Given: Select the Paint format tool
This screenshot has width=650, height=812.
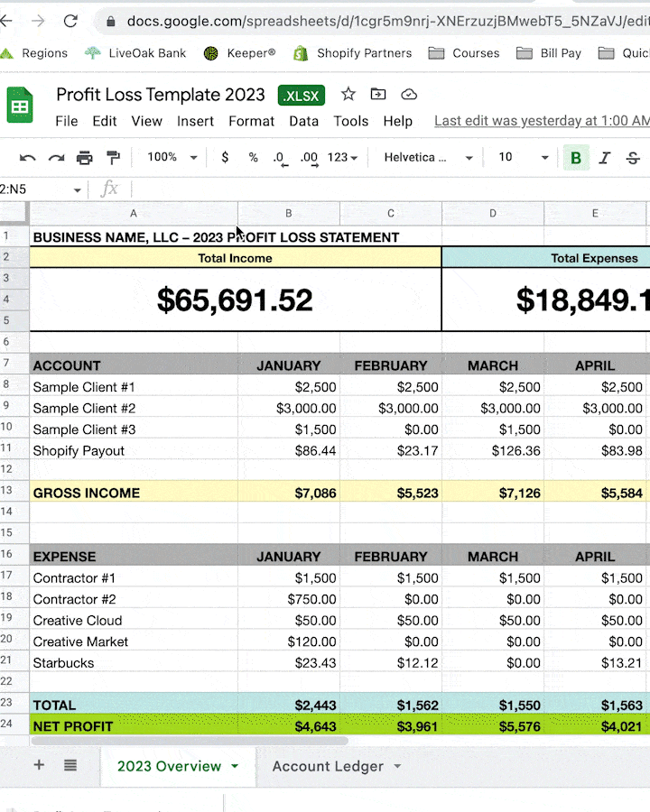Looking at the screenshot, I should (113, 157).
